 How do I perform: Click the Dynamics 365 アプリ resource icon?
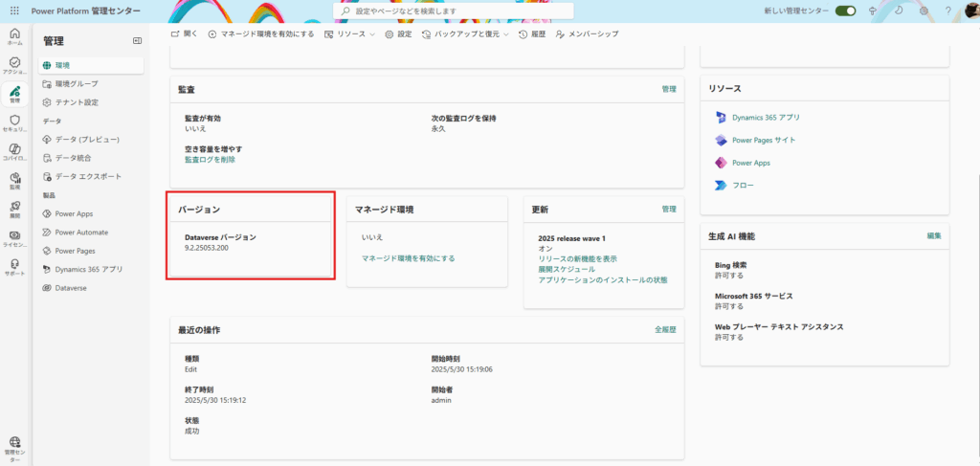click(722, 117)
